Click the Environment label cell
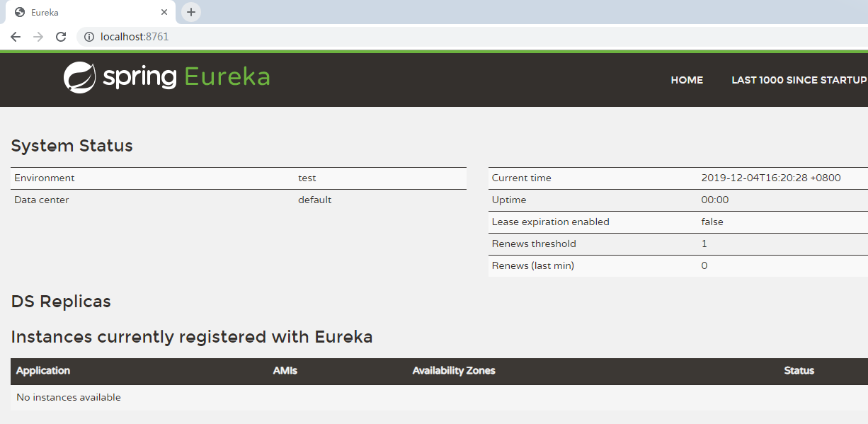Image resolution: width=868 pixels, height=424 pixels. click(45, 178)
